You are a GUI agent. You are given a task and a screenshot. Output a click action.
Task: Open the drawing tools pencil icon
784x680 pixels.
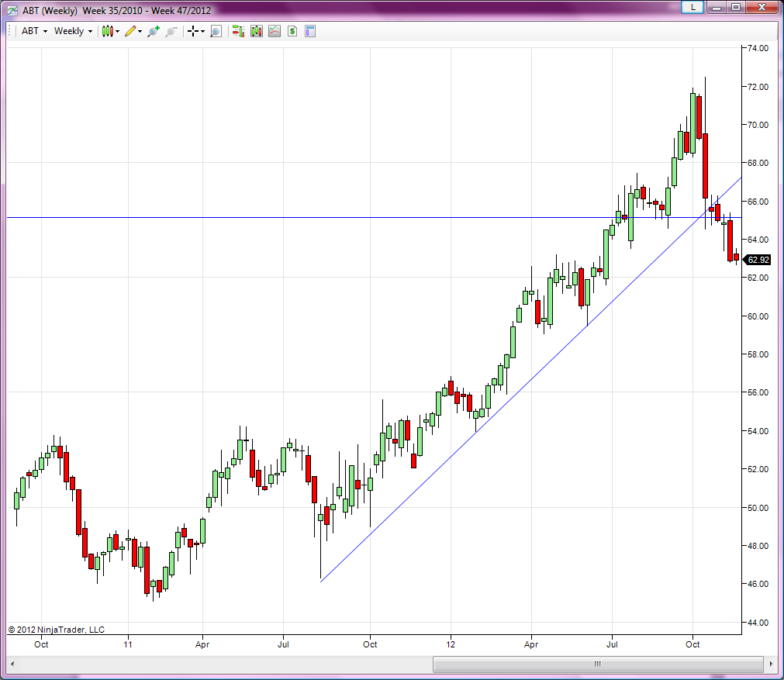[129, 31]
